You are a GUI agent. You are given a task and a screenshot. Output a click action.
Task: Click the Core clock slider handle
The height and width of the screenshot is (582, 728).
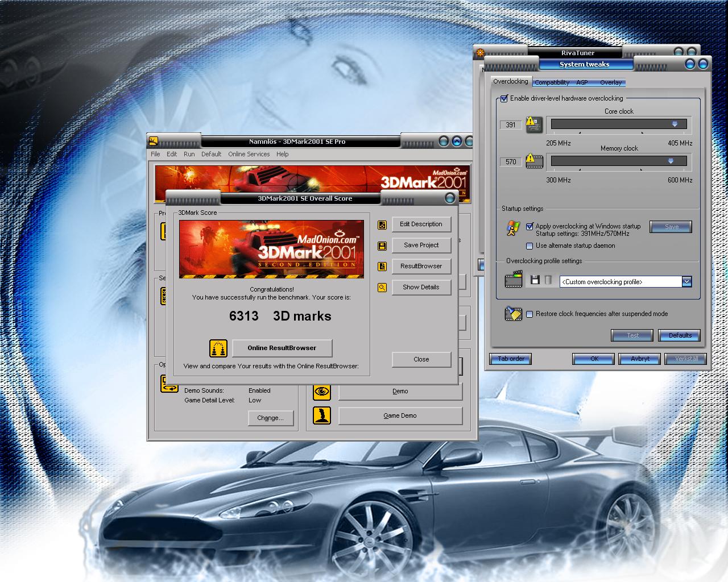tap(675, 124)
